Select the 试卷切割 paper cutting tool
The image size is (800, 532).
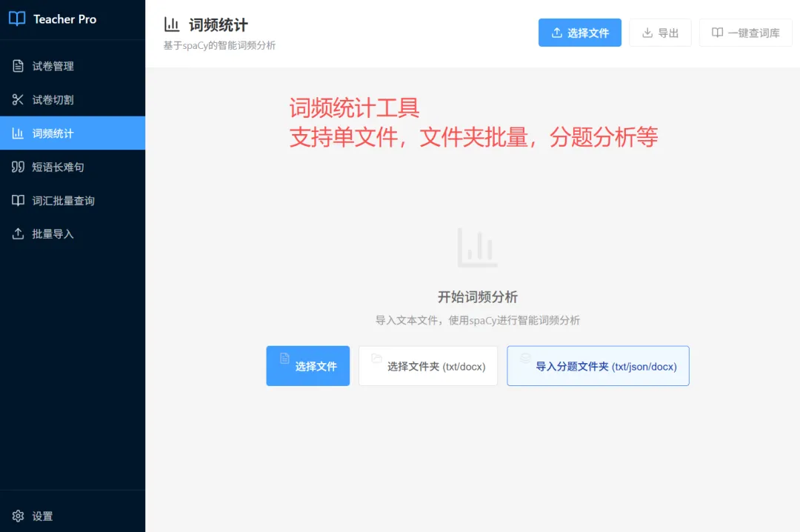coord(52,99)
